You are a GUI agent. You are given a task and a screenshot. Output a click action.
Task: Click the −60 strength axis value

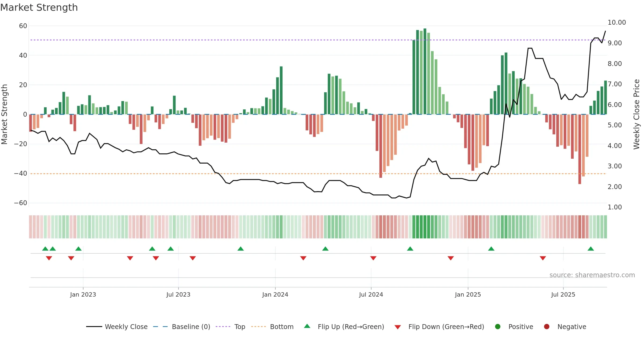20,203
